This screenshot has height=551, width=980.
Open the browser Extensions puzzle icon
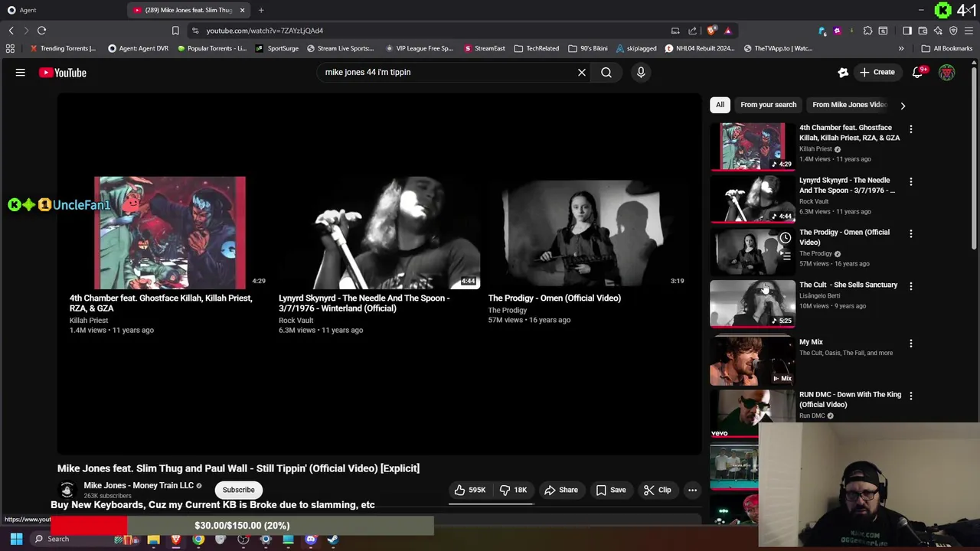pos(867,31)
